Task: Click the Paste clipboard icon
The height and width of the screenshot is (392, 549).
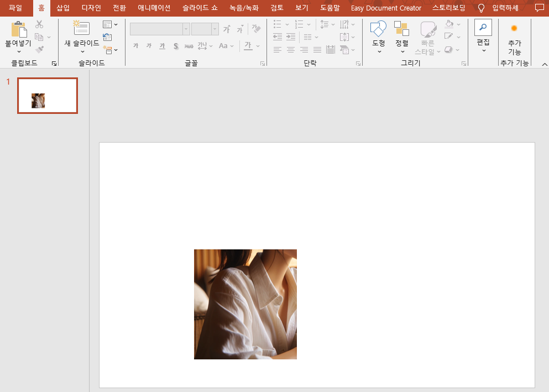Action: click(x=19, y=29)
